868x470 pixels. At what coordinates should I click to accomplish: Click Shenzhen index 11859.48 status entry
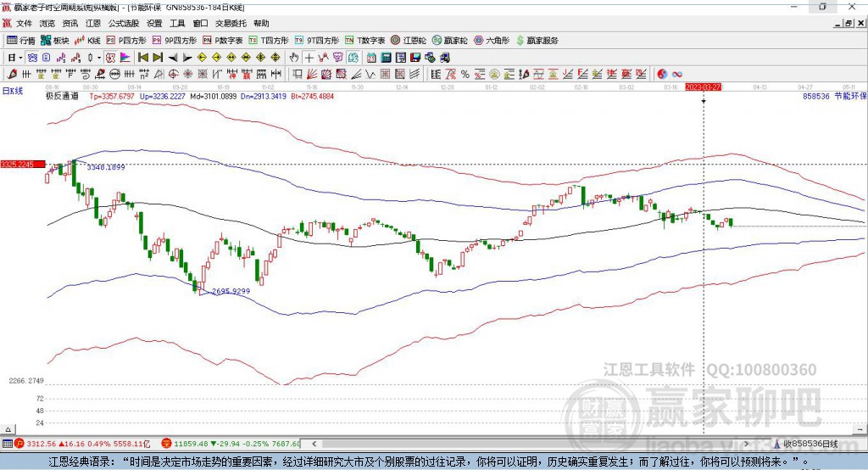(x=231, y=444)
